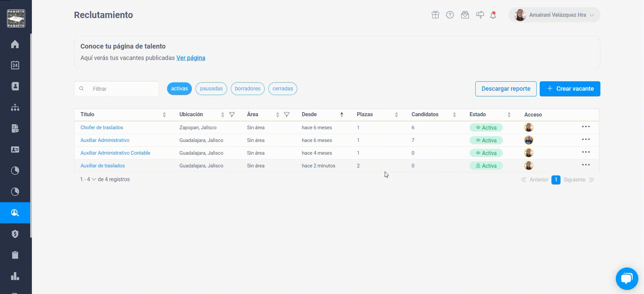Open the chat bubble widget
This screenshot has width=644, height=294.
tap(627, 279)
